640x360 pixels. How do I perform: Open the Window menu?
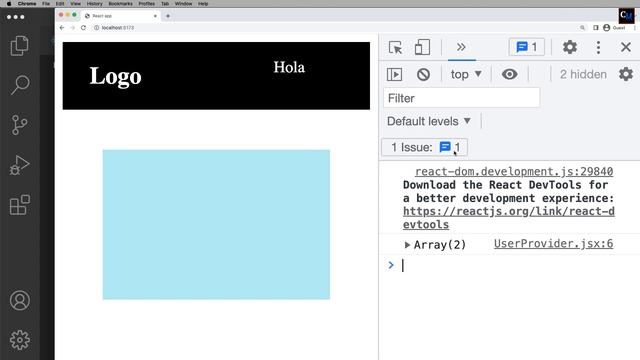point(184,4)
